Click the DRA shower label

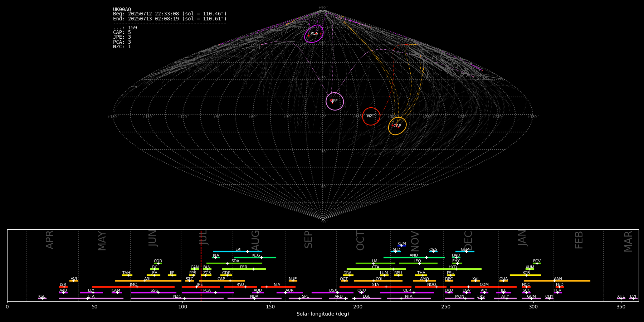pos(347,273)
